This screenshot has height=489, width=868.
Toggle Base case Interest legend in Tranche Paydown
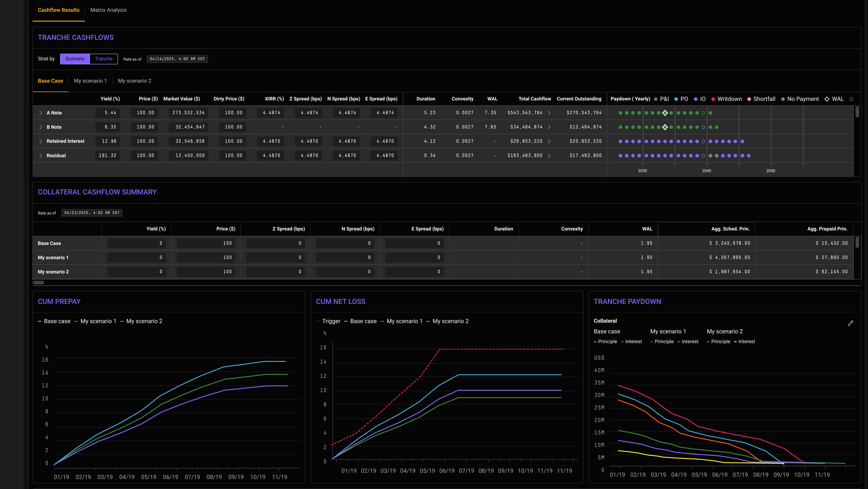click(x=631, y=342)
